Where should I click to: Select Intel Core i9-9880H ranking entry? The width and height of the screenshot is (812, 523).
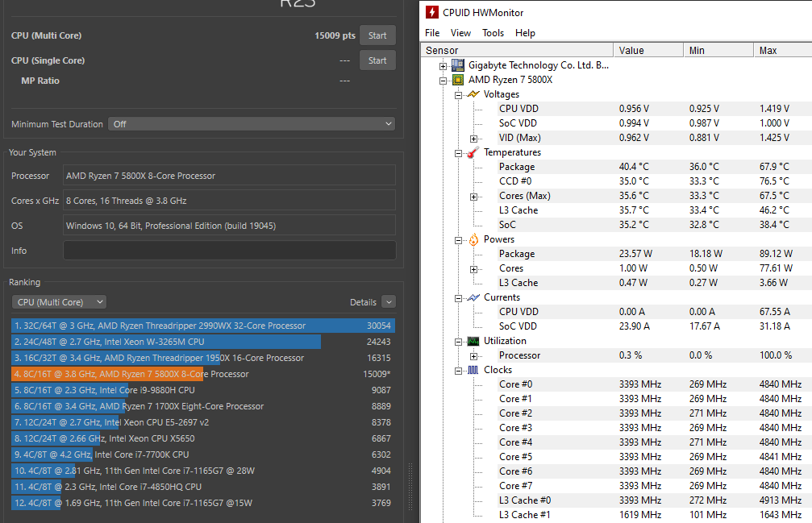point(203,390)
